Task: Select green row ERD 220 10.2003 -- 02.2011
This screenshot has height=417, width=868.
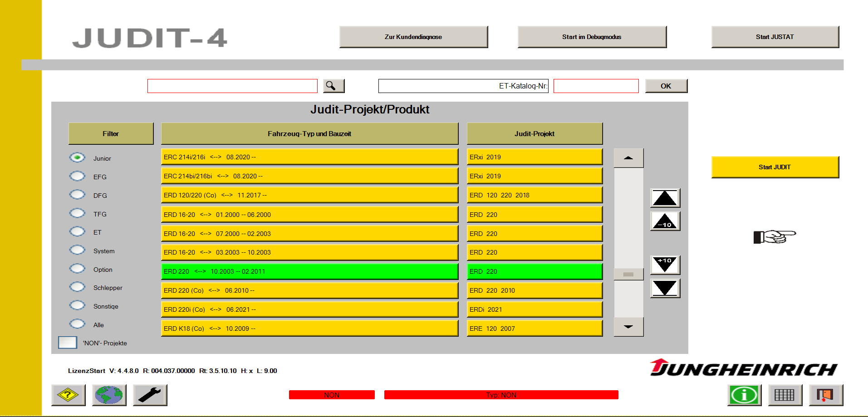Action: coord(309,271)
